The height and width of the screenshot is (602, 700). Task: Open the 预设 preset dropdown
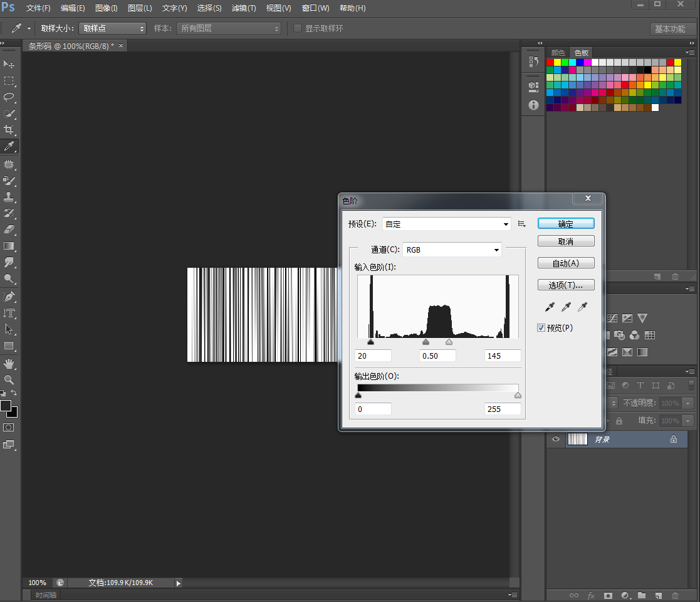coord(447,224)
